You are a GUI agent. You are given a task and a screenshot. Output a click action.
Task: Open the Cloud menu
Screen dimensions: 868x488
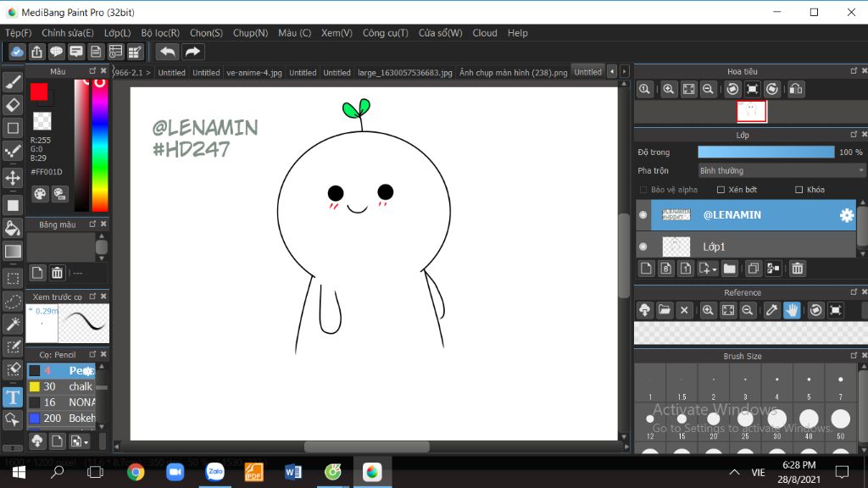click(x=484, y=33)
